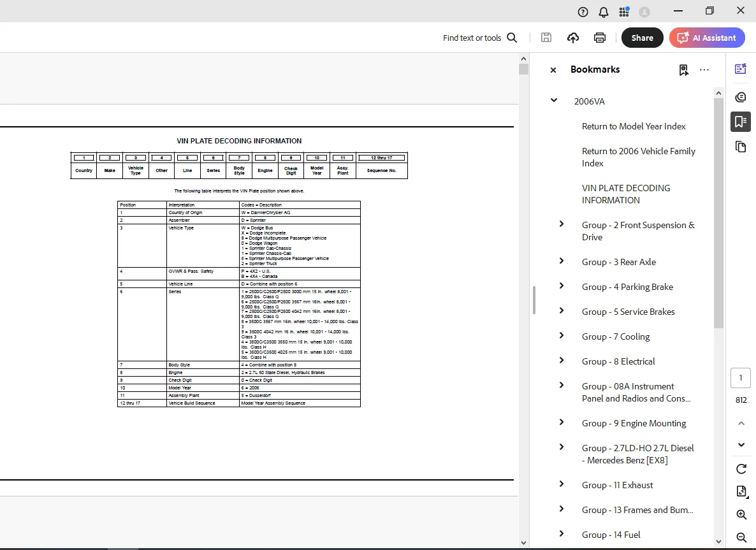Viewport: 756px width, 550px height.
Task: Open the Help question mark icon
Action: pyautogui.click(x=583, y=12)
